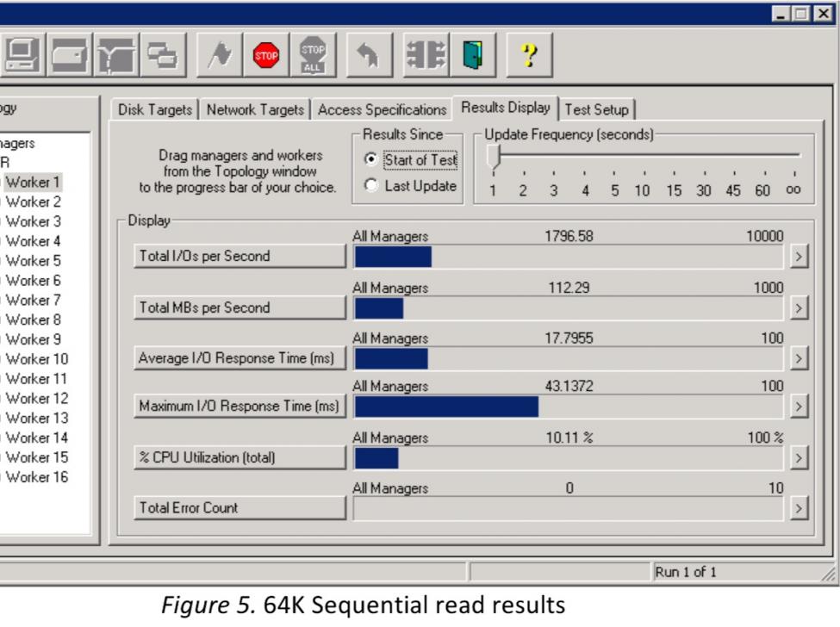This screenshot has width=840, height=627.
Task: Open the Access Specifications tab
Action: [x=382, y=109]
